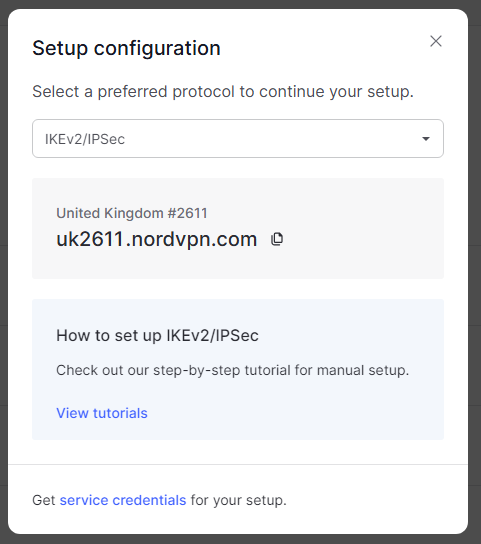Click the United Kingdom #2611 server label
481x544 pixels.
click(132, 213)
